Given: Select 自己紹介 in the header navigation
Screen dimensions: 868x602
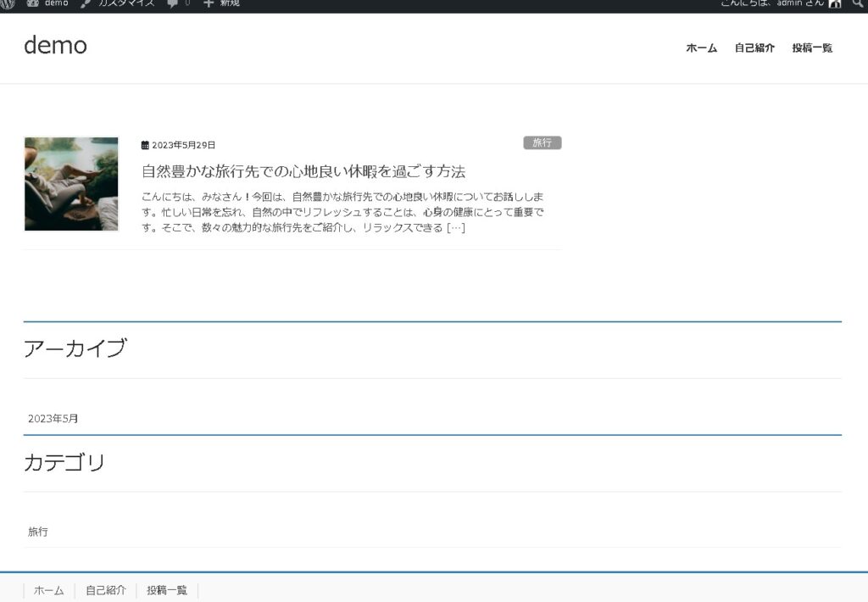Looking at the screenshot, I should coord(755,48).
